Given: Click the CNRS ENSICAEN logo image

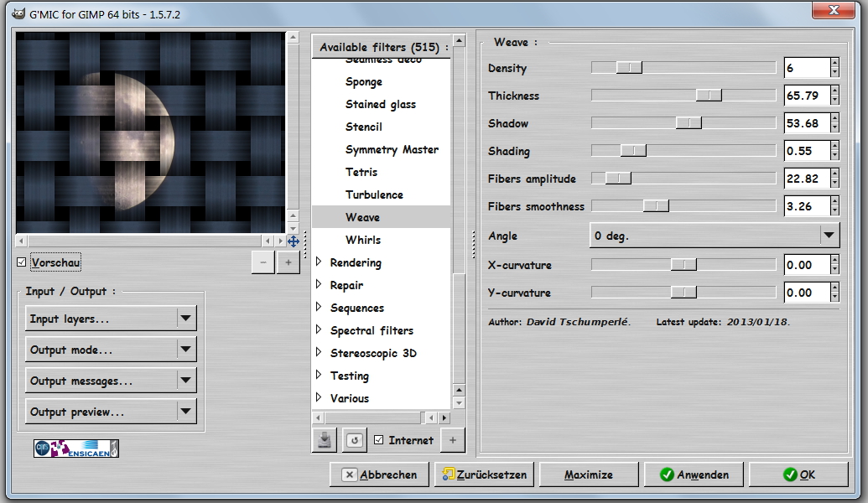Looking at the screenshot, I should (76, 449).
